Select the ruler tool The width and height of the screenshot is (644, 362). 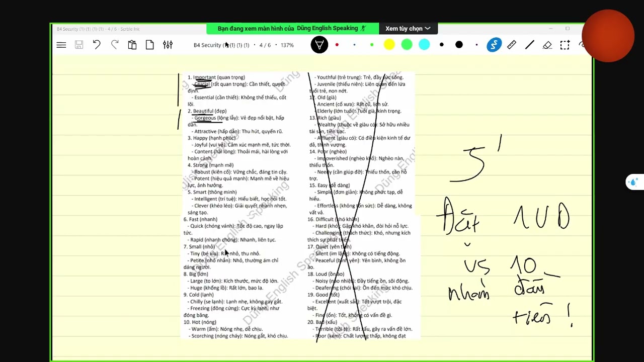pos(512,45)
